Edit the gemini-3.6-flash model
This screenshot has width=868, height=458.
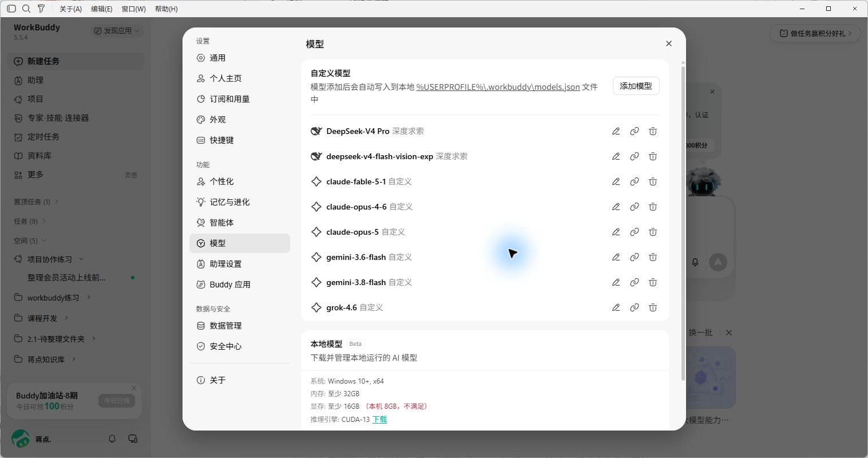616,257
